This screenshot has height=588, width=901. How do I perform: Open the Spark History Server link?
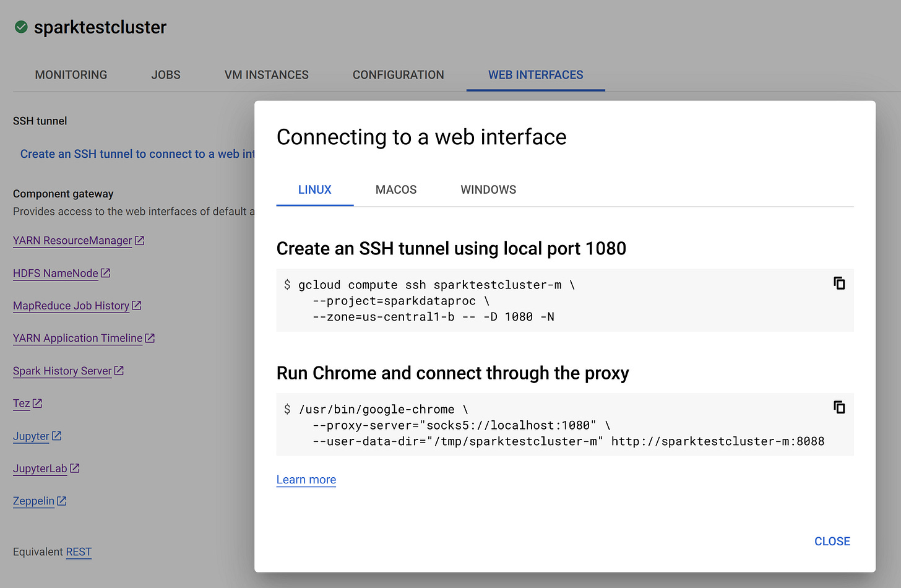click(x=63, y=371)
